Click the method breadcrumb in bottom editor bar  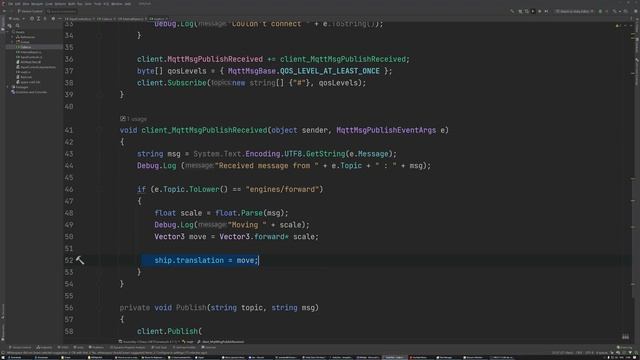tap(221, 342)
